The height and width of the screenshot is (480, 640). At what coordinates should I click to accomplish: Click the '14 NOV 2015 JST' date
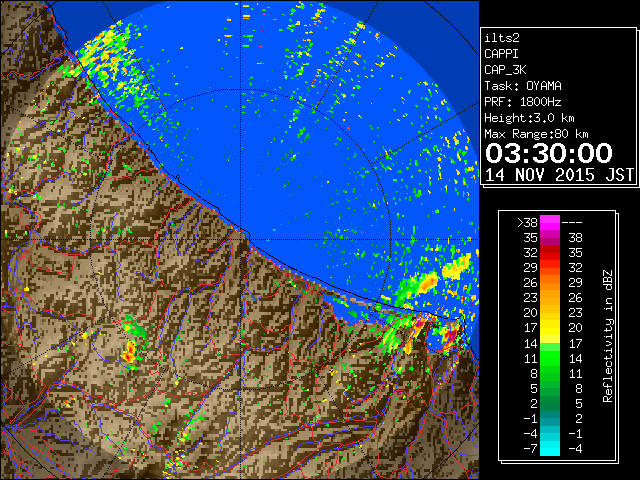(x=559, y=175)
